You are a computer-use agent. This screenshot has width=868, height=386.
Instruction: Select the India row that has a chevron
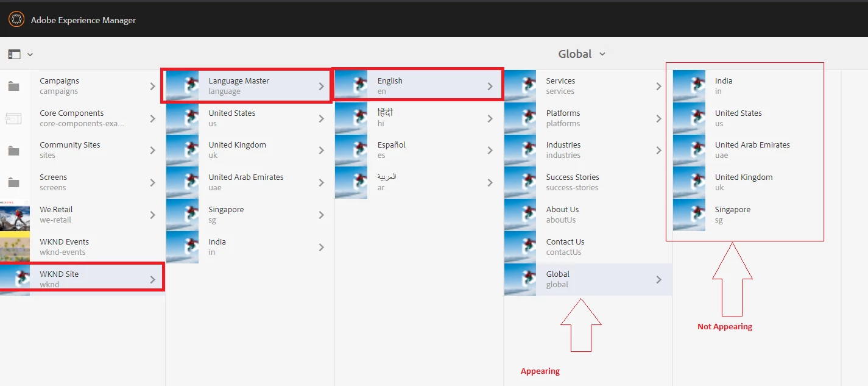click(x=250, y=247)
